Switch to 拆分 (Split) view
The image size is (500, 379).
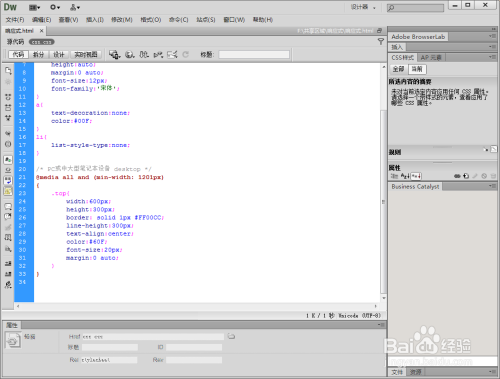tap(39, 55)
